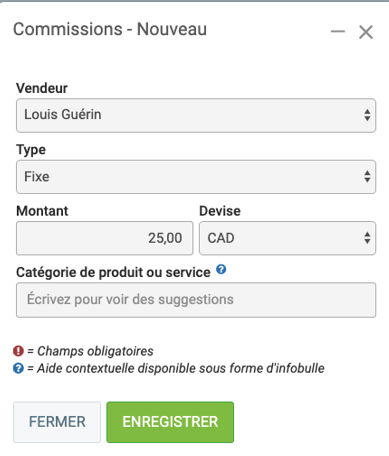Focus the Montant field showing 25,00
Viewport: 389px width, 456px height.
[105, 238]
